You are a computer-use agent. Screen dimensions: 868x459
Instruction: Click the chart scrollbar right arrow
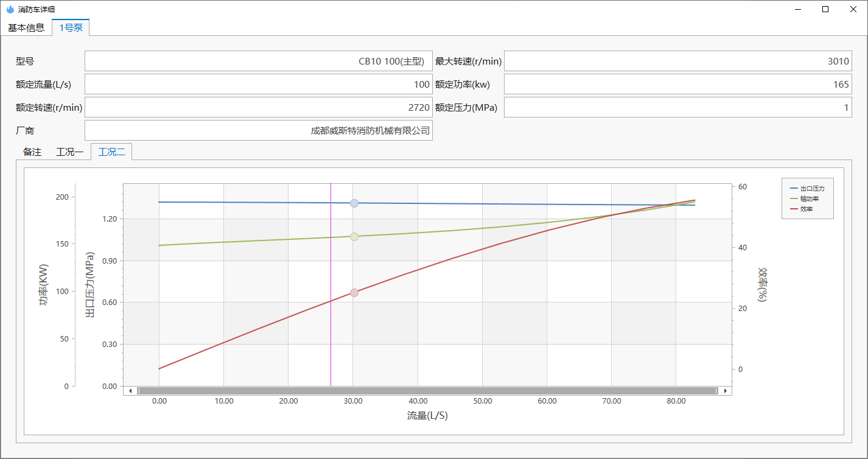pyautogui.click(x=725, y=391)
